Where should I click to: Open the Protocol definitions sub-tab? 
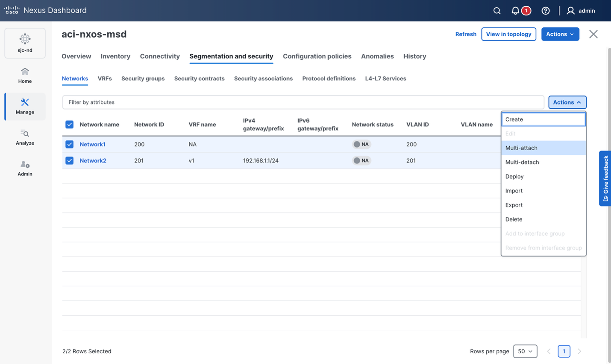coord(329,79)
